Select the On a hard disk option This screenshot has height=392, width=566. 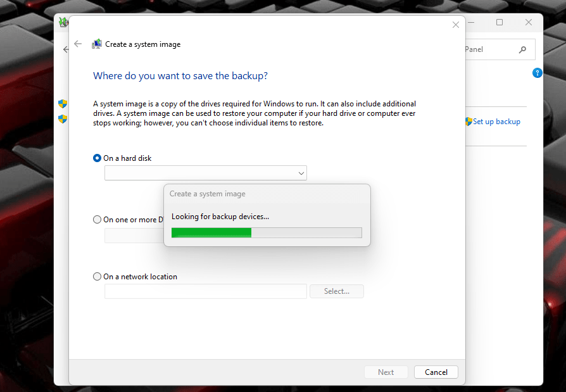97,158
